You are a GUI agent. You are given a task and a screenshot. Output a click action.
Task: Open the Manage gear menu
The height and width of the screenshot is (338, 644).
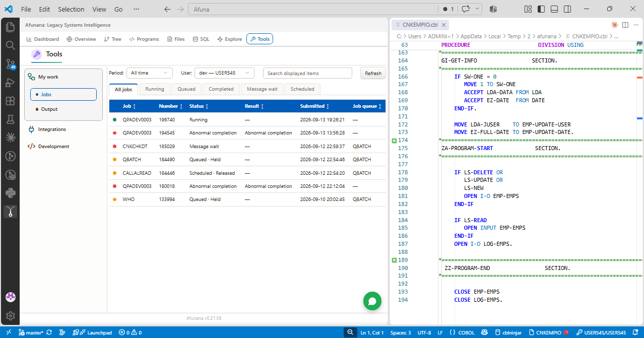pos(10,316)
